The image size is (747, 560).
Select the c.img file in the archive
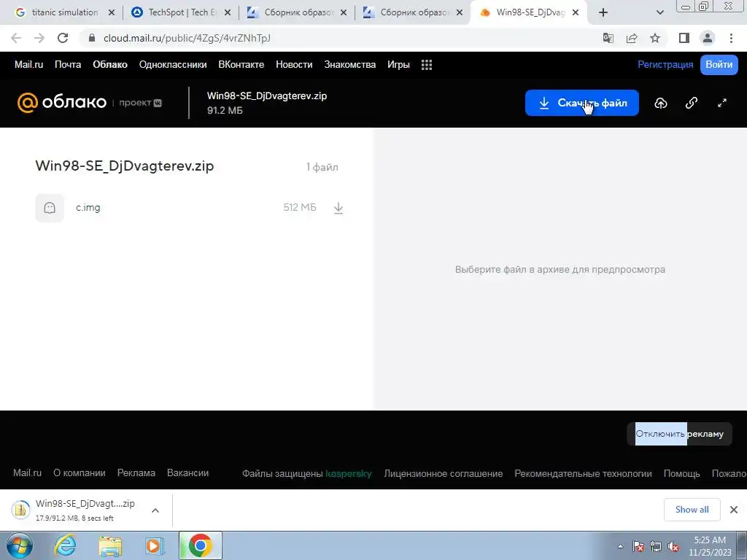pyautogui.click(x=190, y=208)
